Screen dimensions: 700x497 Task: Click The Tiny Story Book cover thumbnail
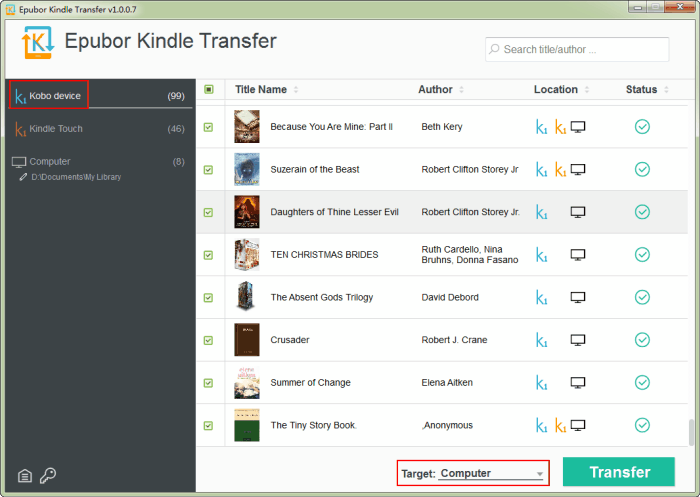pos(247,426)
